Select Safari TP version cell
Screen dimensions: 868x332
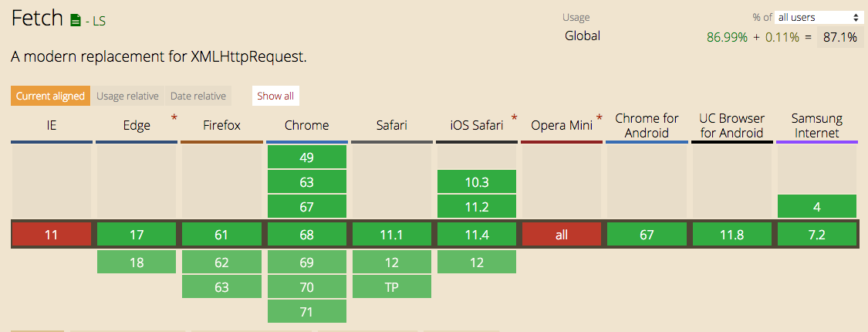pos(392,286)
